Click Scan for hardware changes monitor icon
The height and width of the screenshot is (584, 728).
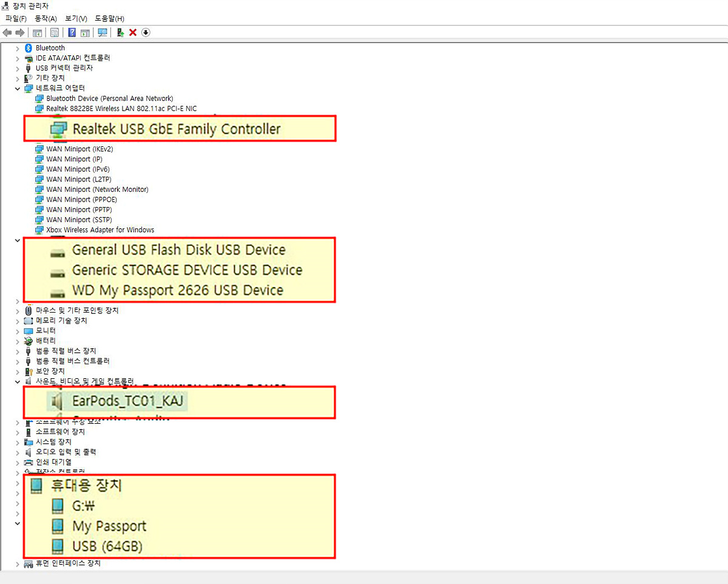click(x=103, y=32)
